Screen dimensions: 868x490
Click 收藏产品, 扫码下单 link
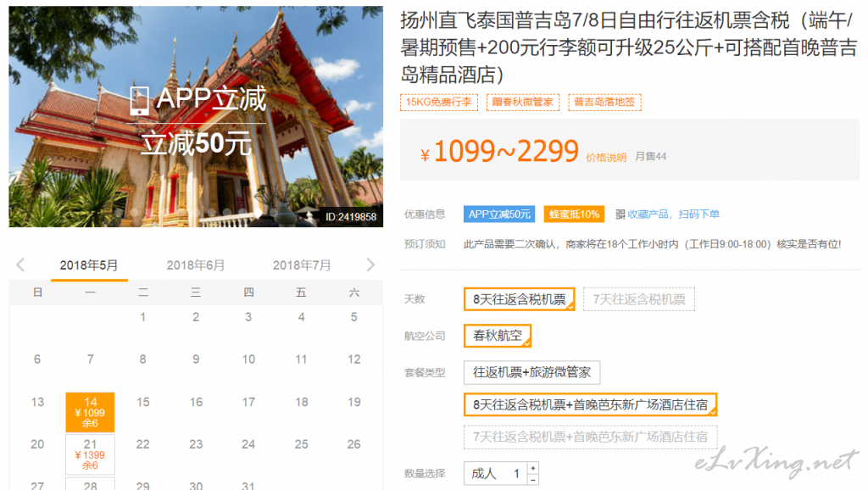click(x=673, y=214)
